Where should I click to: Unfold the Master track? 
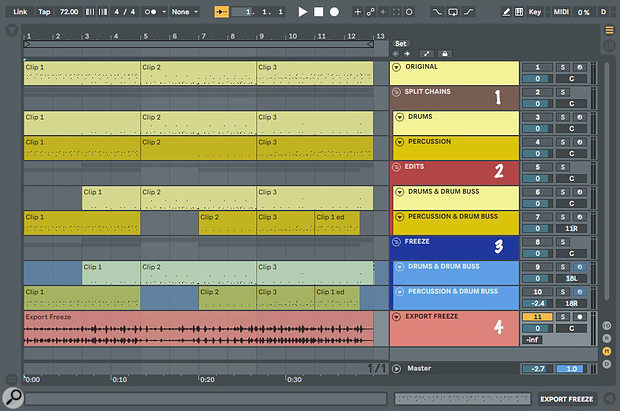click(x=396, y=369)
